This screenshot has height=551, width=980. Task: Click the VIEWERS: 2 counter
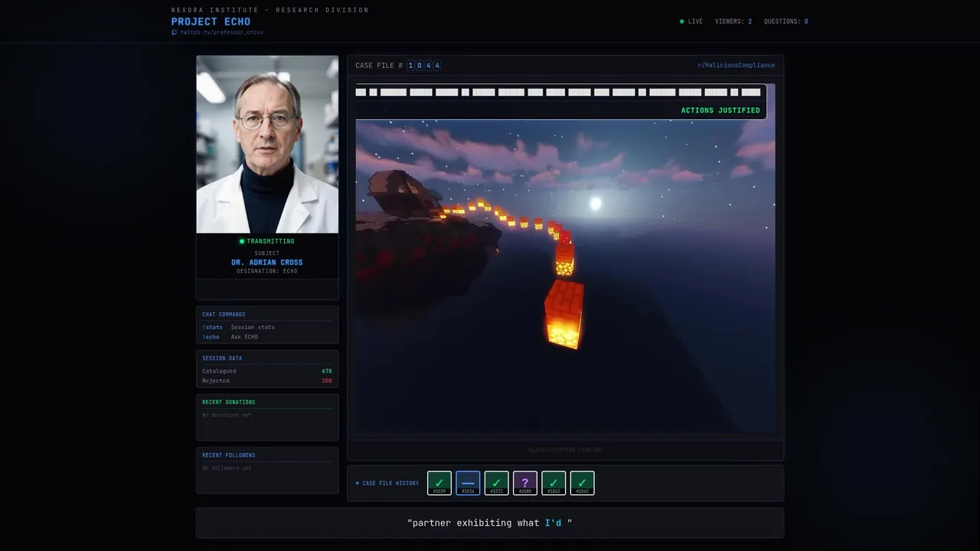[733, 21]
